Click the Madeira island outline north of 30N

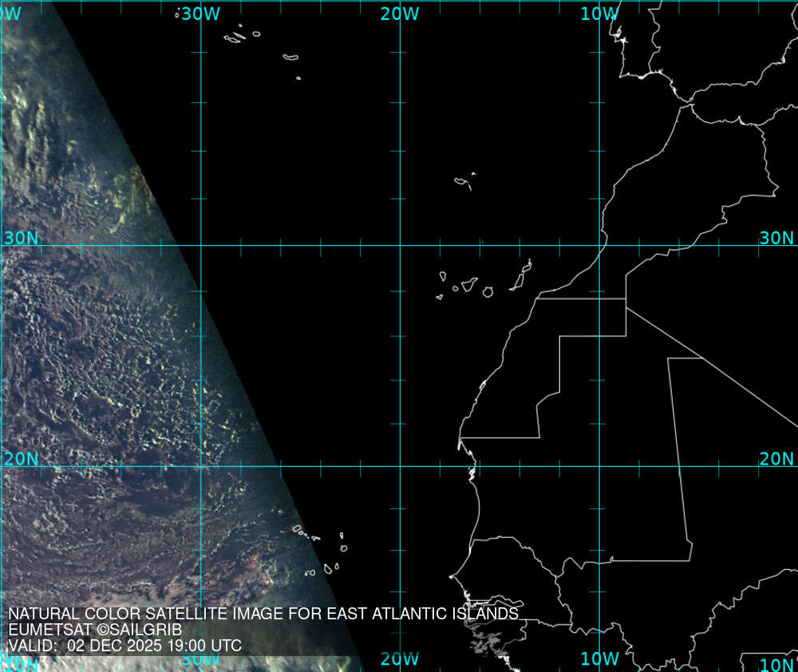tap(463, 182)
